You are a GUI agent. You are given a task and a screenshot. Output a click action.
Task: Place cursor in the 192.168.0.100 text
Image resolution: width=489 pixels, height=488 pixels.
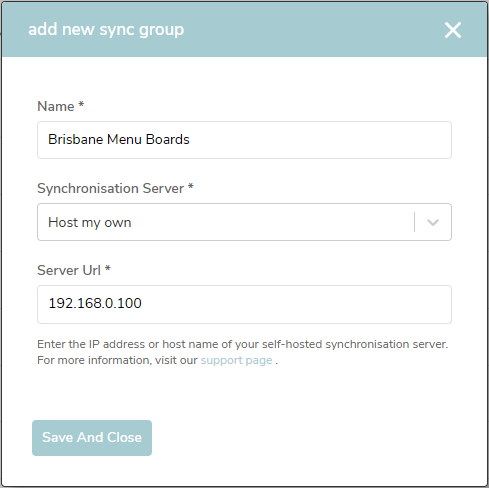(x=95, y=303)
